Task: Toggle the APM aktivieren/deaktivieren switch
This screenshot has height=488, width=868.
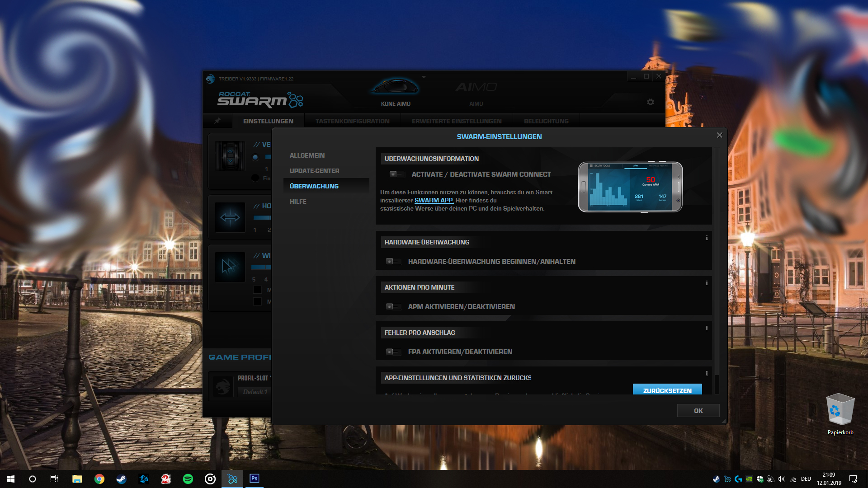Action: click(393, 307)
